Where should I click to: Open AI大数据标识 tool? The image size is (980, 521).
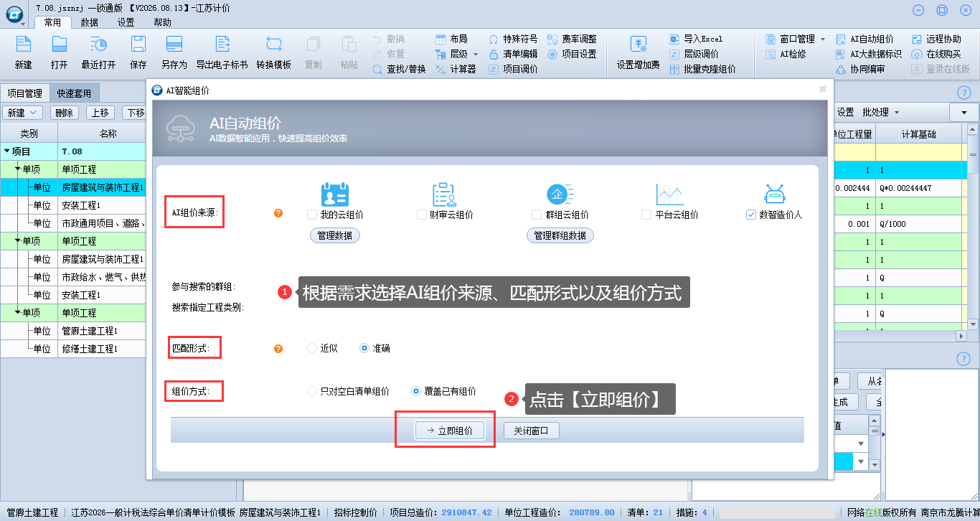tap(869, 54)
